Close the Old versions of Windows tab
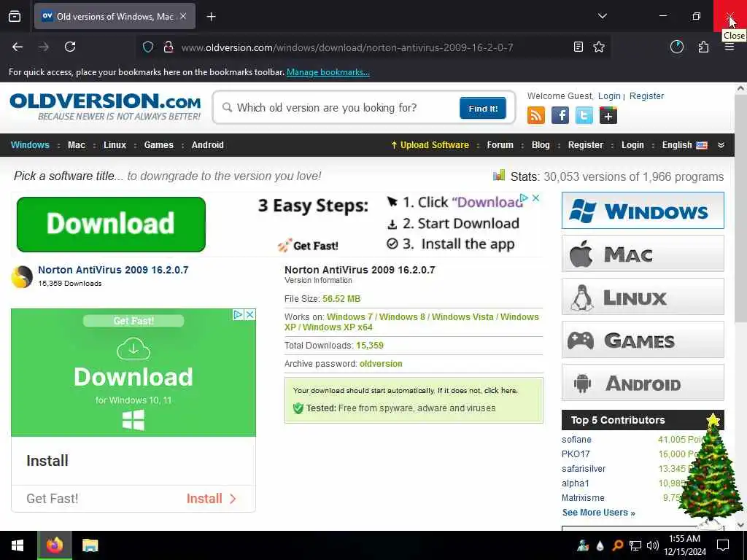The image size is (747, 560). point(183,16)
